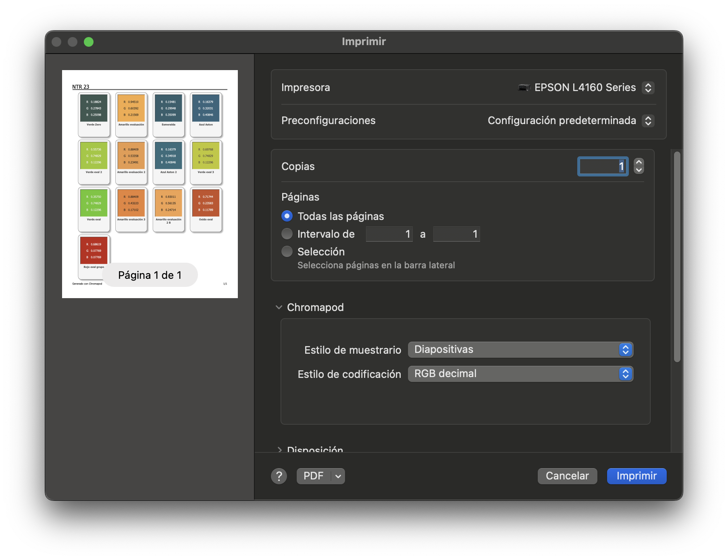This screenshot has width=728, height=560.
Task: Click the Cancelar button
Action: (567, 476)
